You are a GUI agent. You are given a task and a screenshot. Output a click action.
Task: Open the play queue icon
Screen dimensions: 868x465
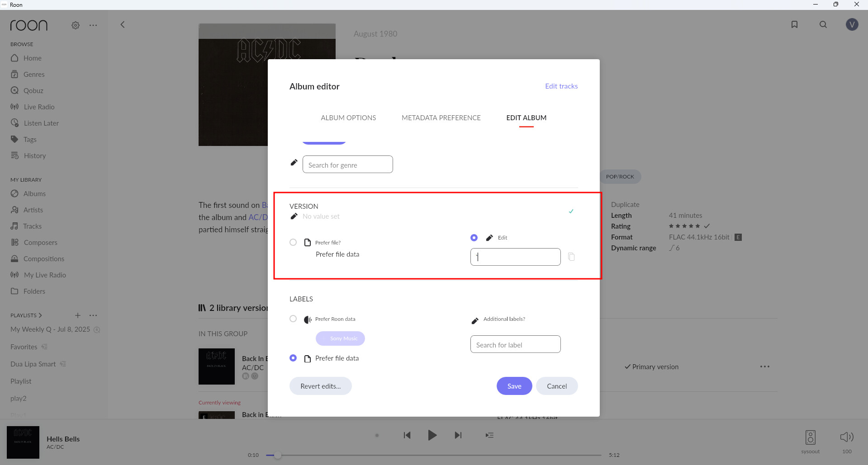489,435
